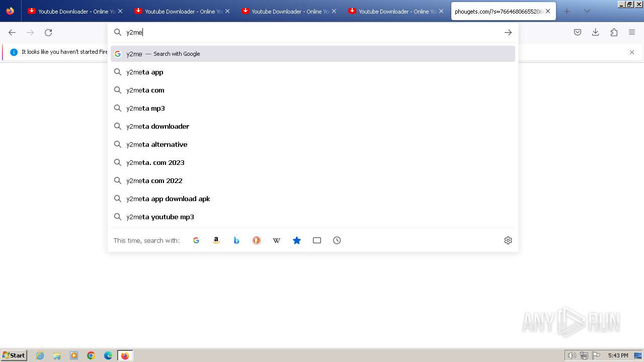
Task: Click the address bar text field
Action: (312, 32)
